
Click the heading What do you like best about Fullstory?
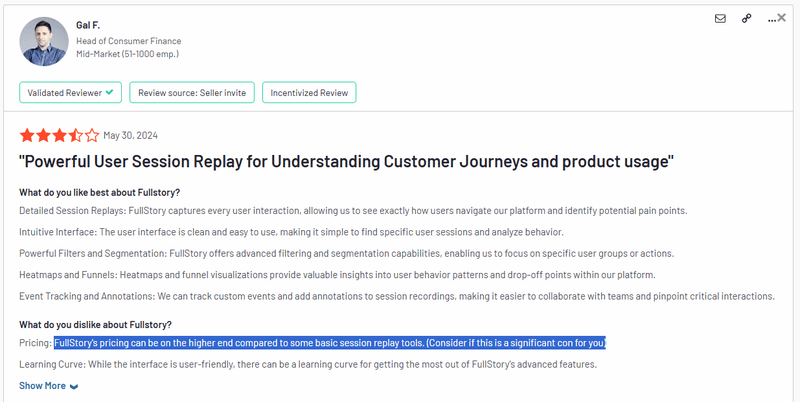point(99,192)
